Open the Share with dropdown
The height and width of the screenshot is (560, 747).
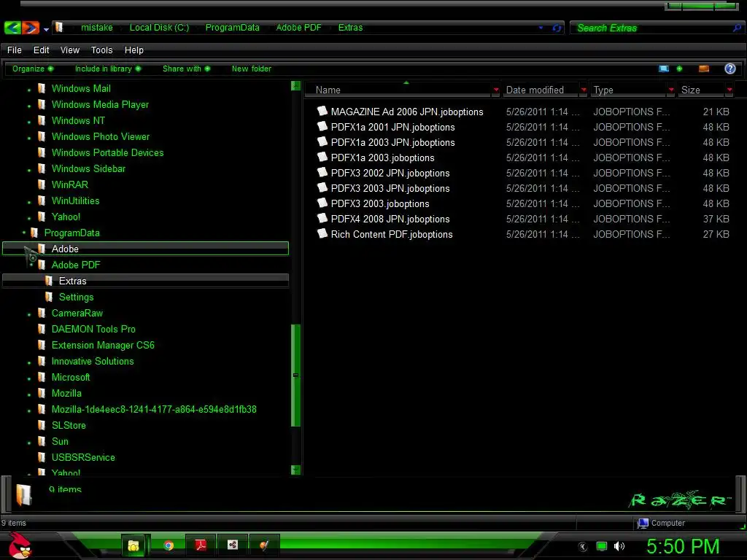point(186,69)
